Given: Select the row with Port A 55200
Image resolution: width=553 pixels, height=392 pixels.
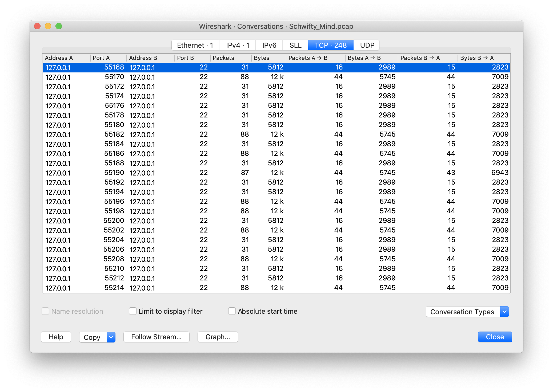Looking at the screenshot, I should 276,221.
